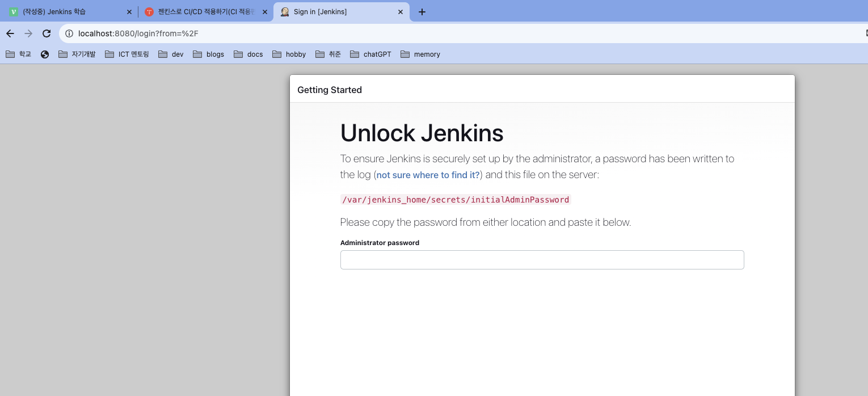868x396 pixels.
Task: Click the Unlock Jenkins heading
Action: [422, 133]
